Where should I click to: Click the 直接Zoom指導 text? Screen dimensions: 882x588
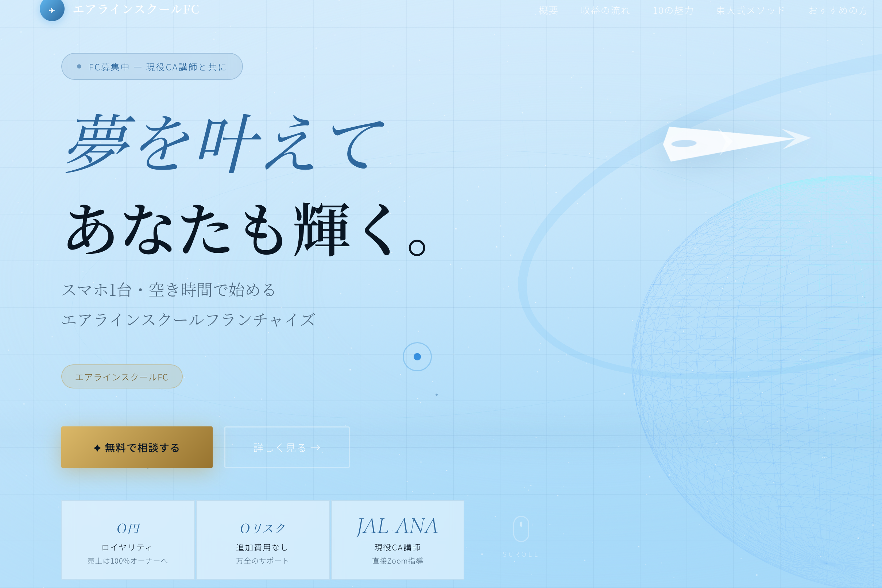pos(398,561)
